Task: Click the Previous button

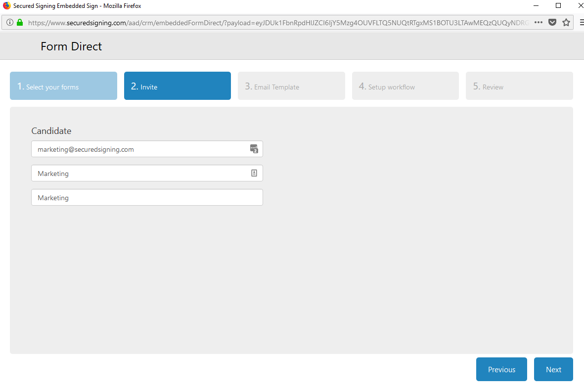Action: point(501,369)
